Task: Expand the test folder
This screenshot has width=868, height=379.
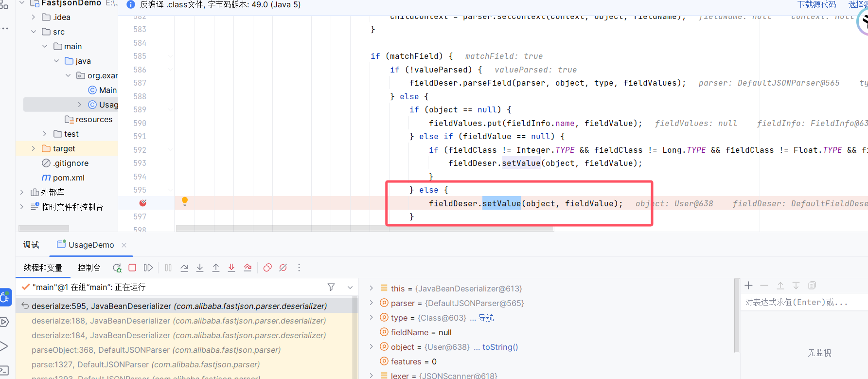Action: pyautogui.click(x=45, y=134)
